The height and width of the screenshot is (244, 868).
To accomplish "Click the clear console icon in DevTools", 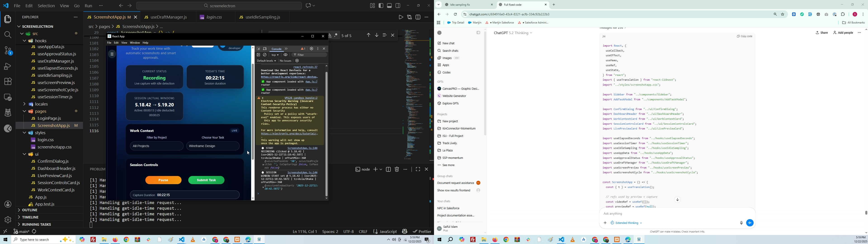I will [265, 55].
